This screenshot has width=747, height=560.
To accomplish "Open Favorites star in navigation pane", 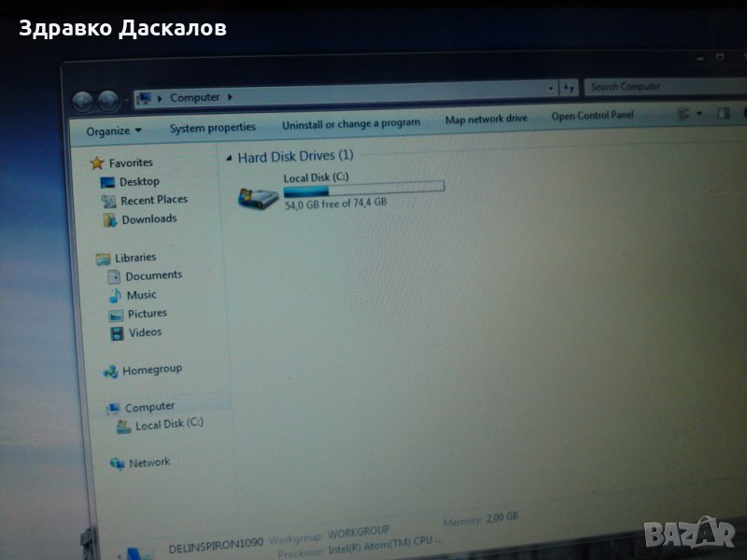I will [97, 162].
